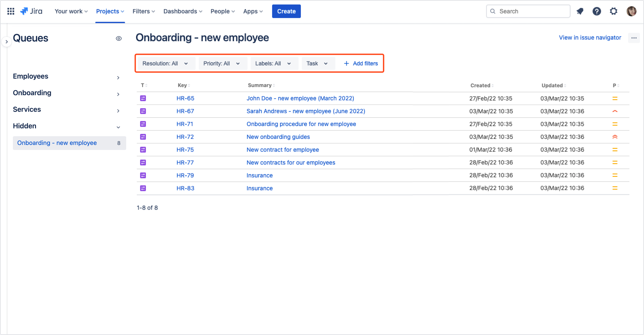Sort by the Created column header
This screenshot has height=335, width=644.
click(x=482, y=86)
